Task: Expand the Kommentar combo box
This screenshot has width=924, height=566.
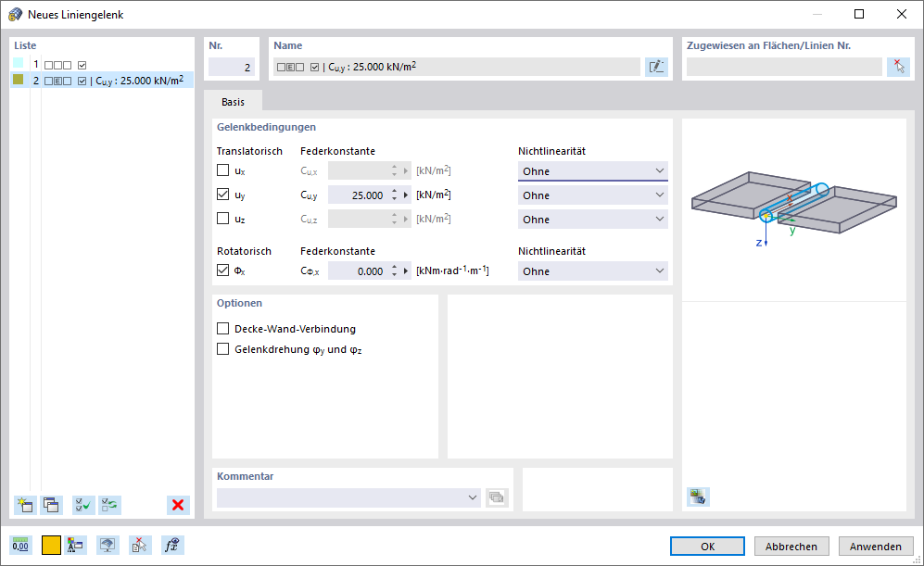Action: point(475,497)
